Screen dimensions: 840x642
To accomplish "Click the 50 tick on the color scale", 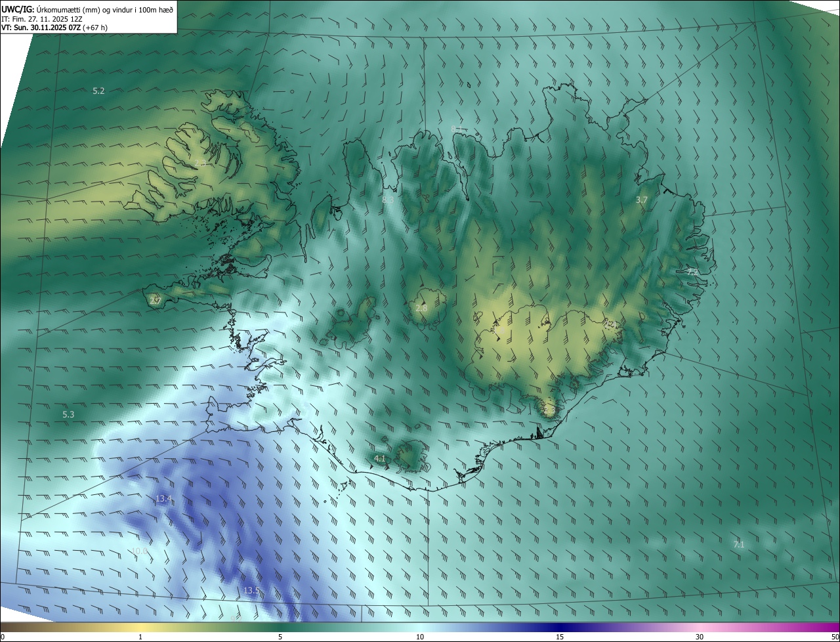I will click(x=835, y=637).
